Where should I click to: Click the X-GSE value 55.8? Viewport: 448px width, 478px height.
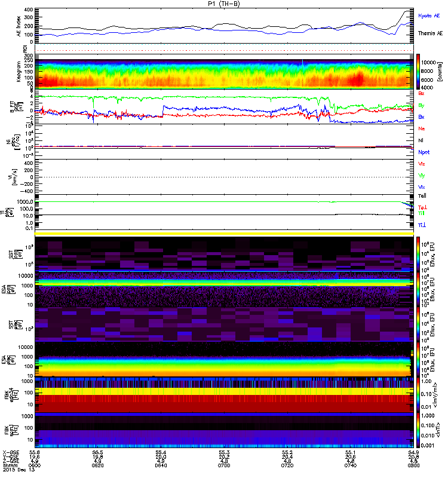click(35, 452)
